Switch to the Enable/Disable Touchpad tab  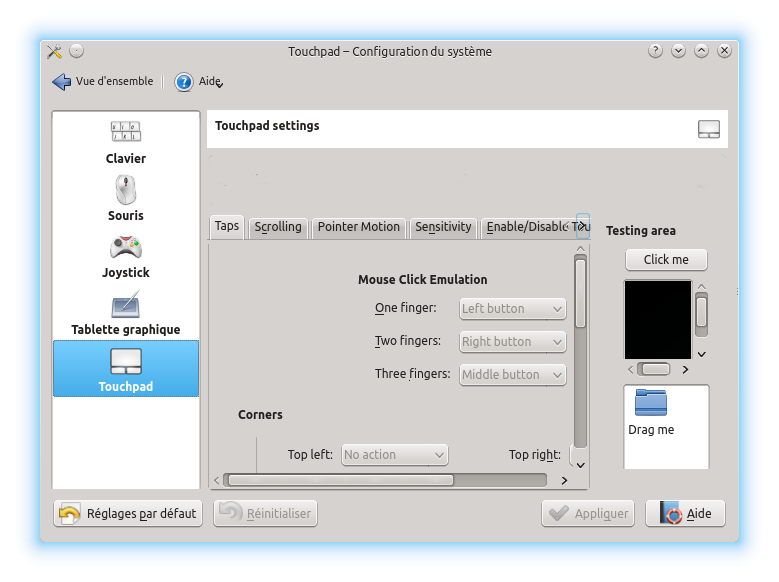point(527,227)
